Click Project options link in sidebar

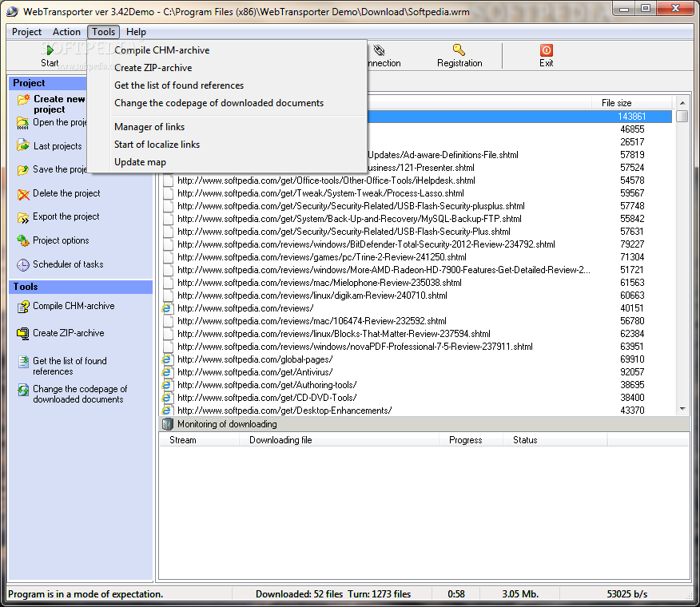click(x=61, y=240)
